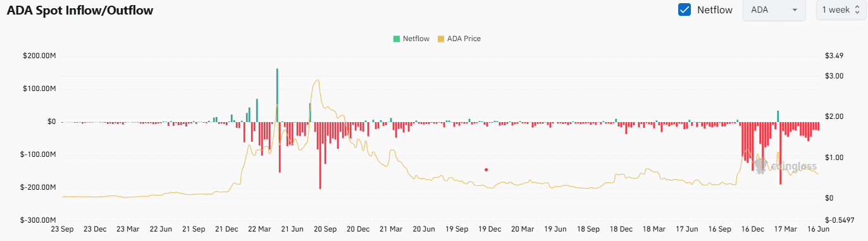Open the 1 week interval selector

click(842, 10)
